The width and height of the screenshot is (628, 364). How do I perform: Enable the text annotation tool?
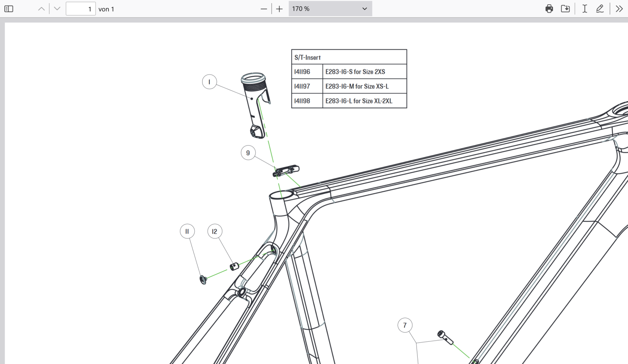[x=584, y=9]
